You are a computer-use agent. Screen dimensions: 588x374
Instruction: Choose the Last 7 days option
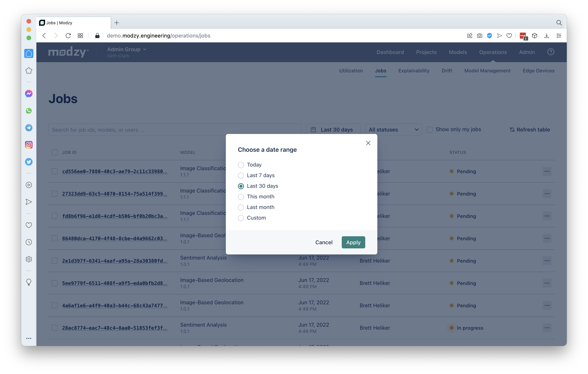point(241,176)
